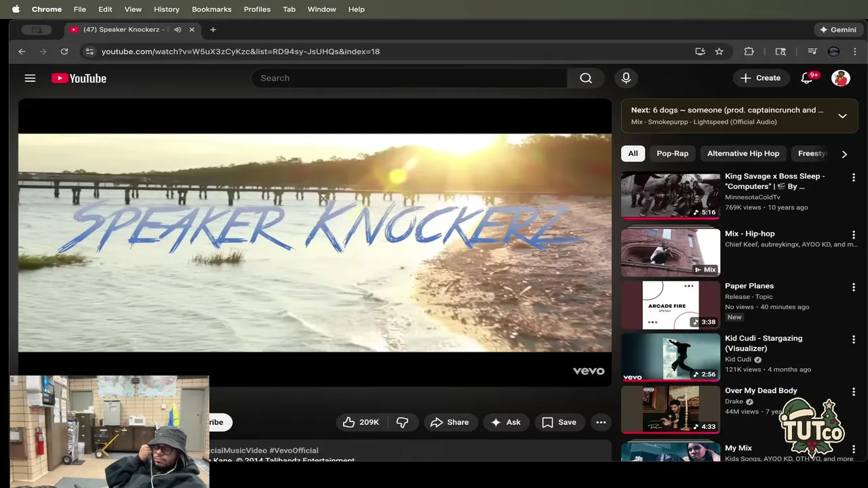
Task: Expand the Next up playlist panel
Action: coord(842,116)
